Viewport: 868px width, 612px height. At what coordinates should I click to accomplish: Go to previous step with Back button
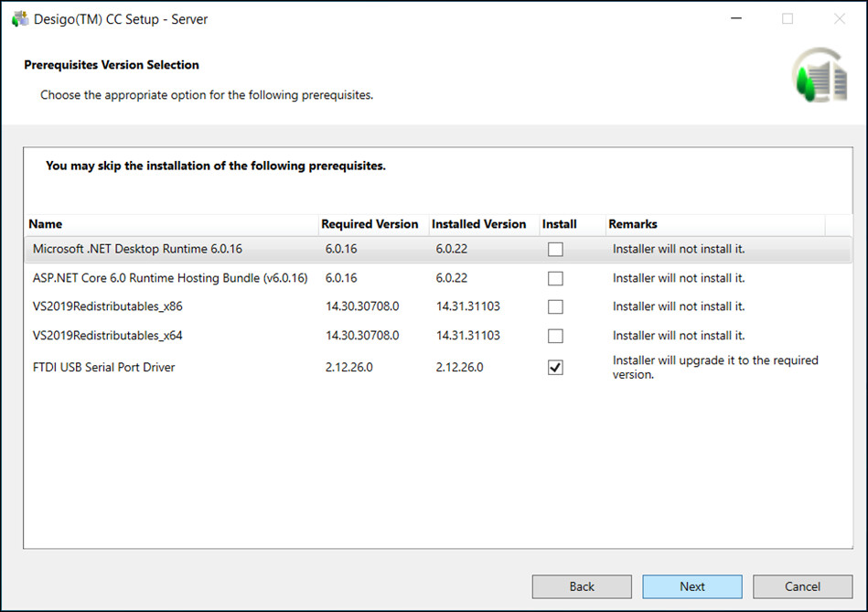click(x=582, y=586)
